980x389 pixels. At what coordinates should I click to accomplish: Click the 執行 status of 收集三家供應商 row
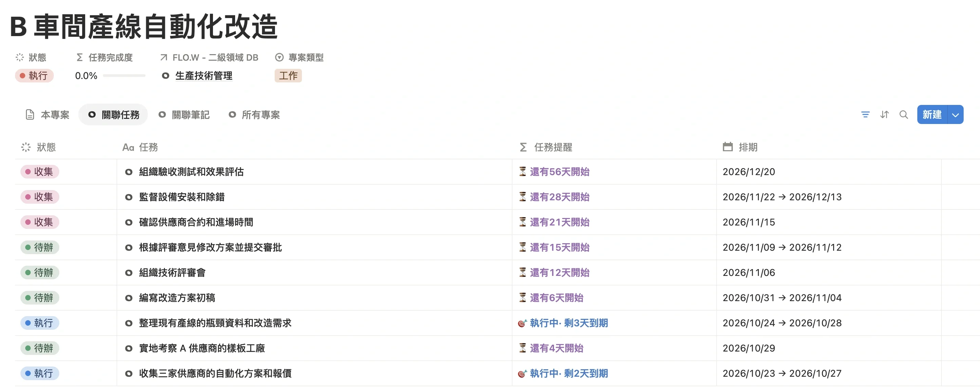(40, 373)
